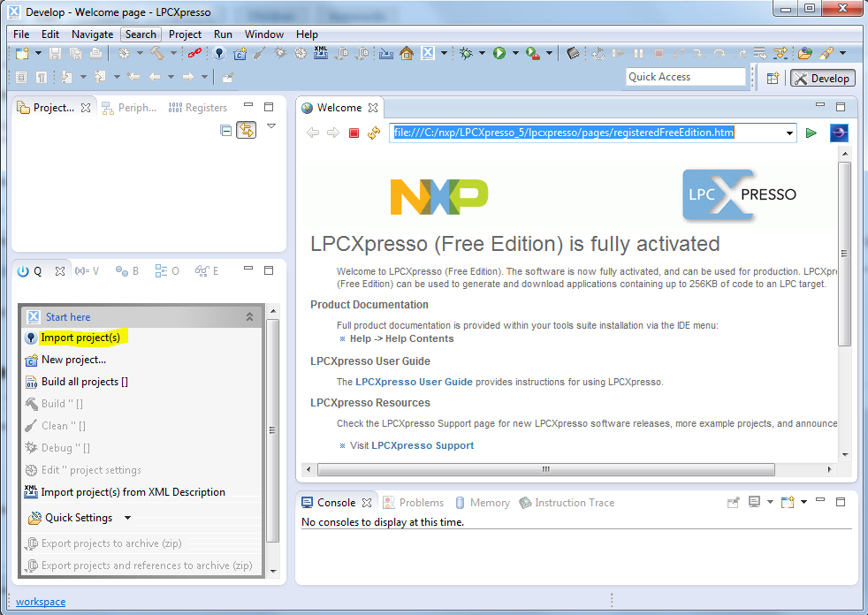Open the Display Selected Console dropdown arrow
The height and width of the screenshot is (615, 868).
coord(770,502)
